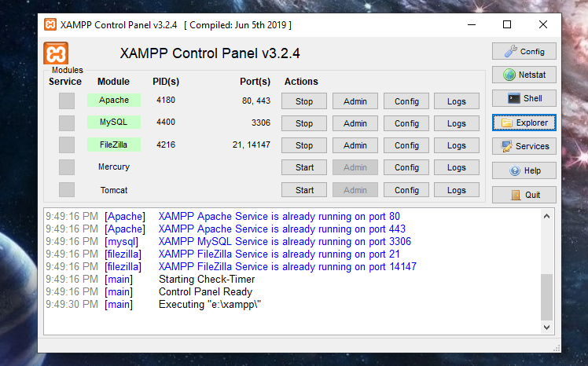Click the log scrollbar up arrow
This screenshot has height=366, width=588.
(x=547, y=216)
